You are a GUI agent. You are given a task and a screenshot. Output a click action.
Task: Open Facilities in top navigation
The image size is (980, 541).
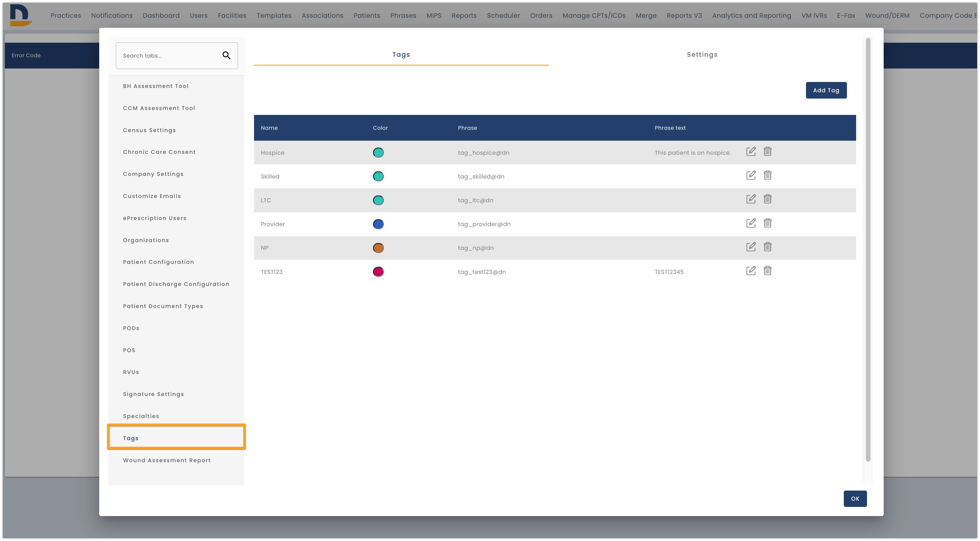click(232, 15)
